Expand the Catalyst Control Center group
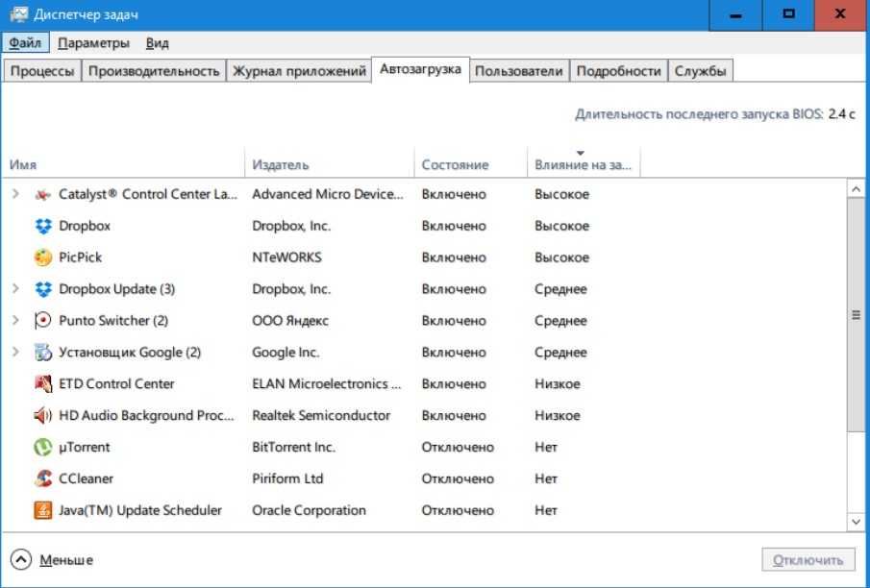This screenshot has height=588, width=870. [x=15, y=194]
